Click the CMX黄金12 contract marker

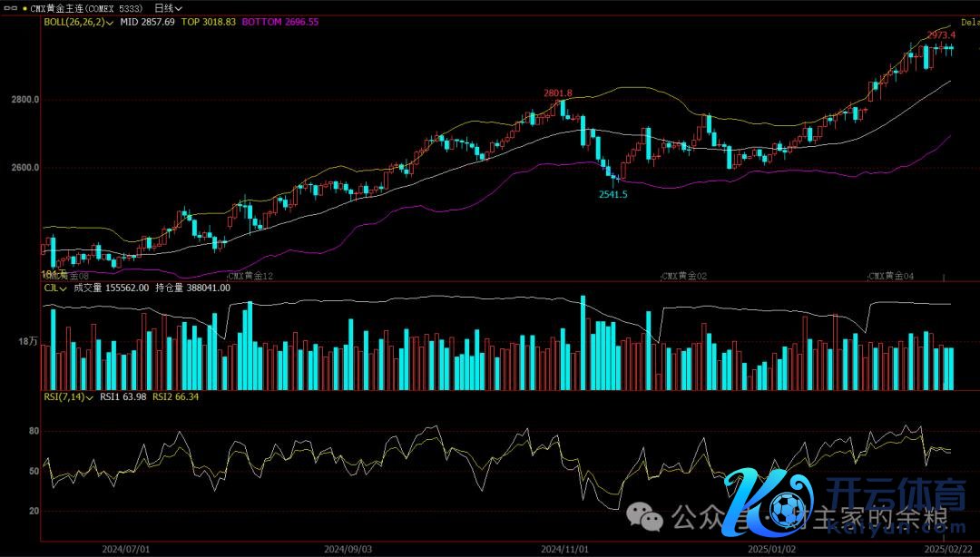pyautogui.click(x=250, y=275)
